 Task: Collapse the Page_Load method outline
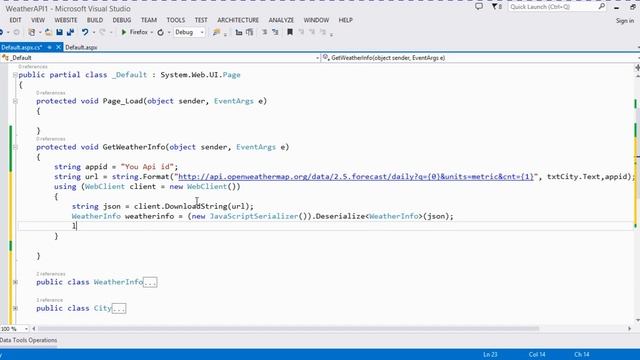point(15,101)
